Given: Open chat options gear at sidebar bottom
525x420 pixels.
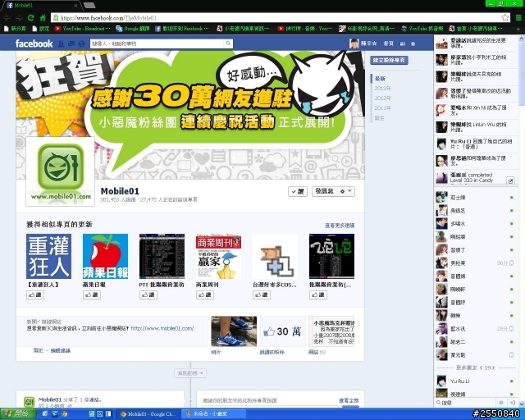Looking at the screenshot, I should click(x=501, y=403).
